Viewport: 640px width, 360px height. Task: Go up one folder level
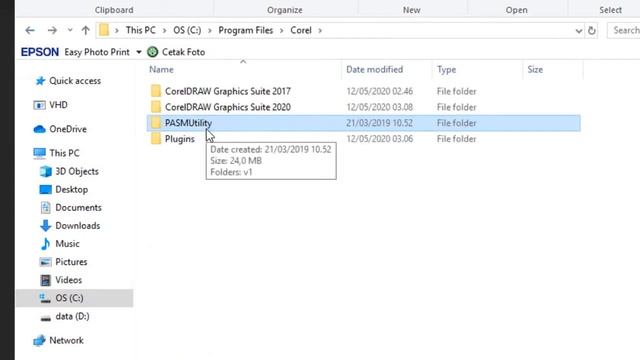85,30
